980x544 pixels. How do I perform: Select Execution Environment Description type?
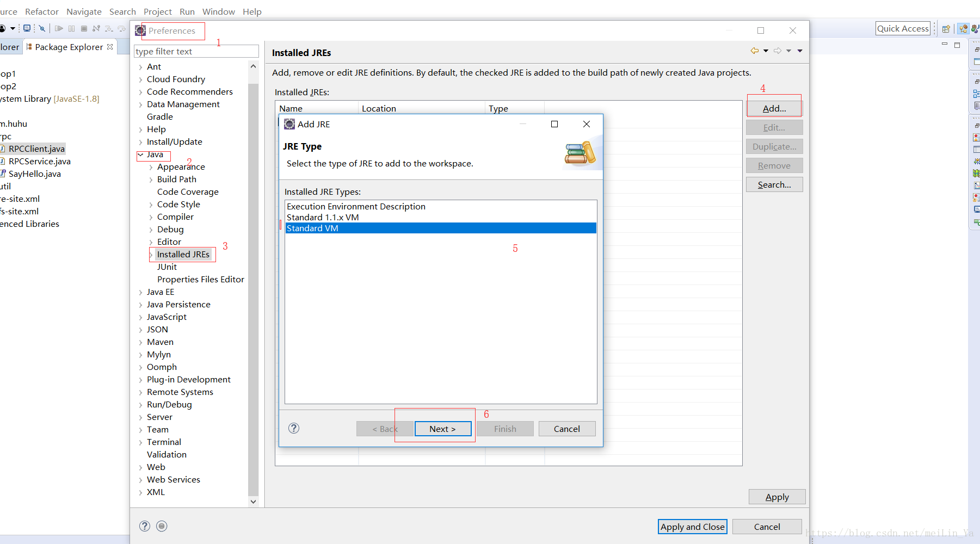click(x=441, y=206)
